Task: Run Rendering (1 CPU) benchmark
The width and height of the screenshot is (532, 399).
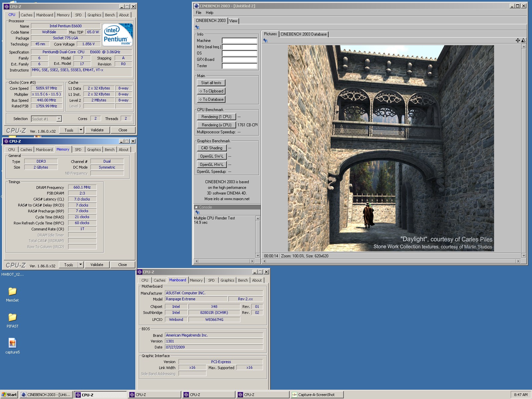Action: tap(216, 117)
